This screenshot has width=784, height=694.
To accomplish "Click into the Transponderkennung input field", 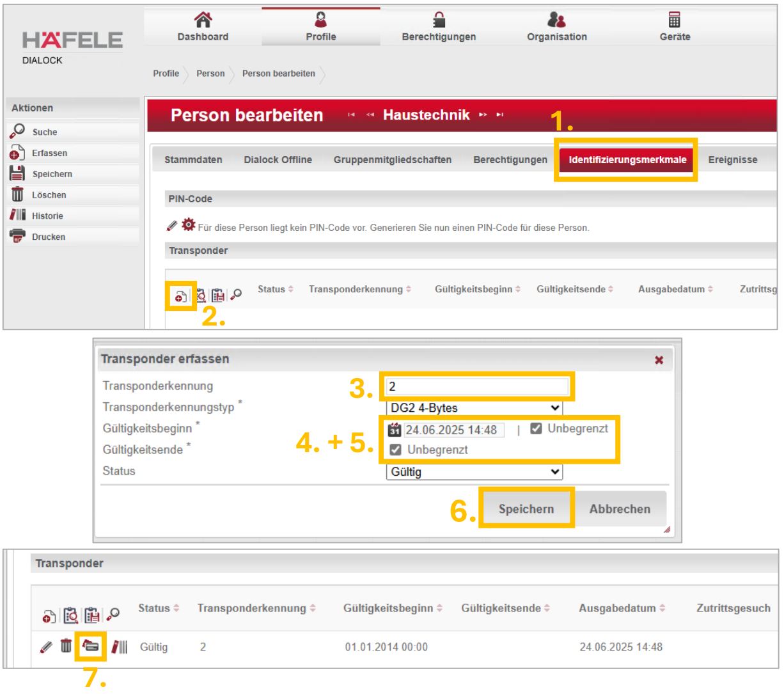I will click(477, 386).
